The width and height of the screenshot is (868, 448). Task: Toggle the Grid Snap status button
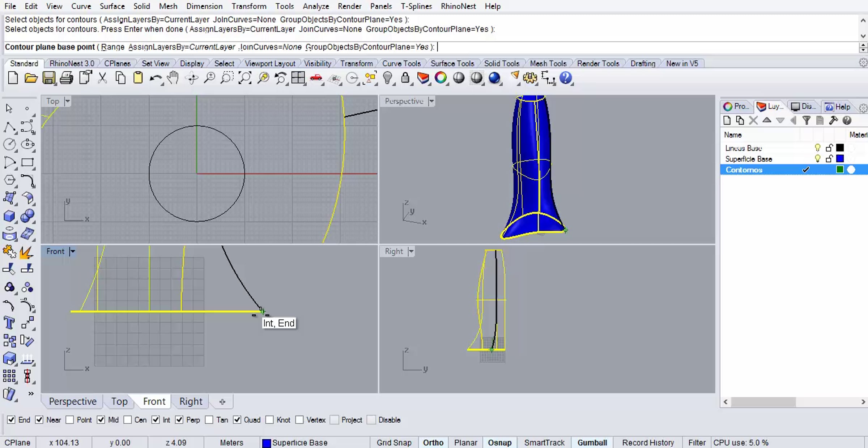[394, 443]
